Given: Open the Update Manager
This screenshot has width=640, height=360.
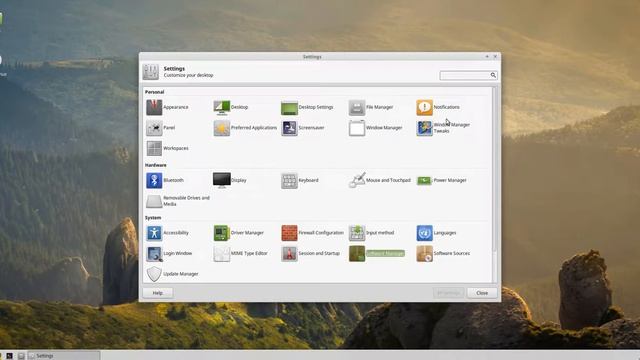Looking at the screenshot, I should (x=172, y=274).
